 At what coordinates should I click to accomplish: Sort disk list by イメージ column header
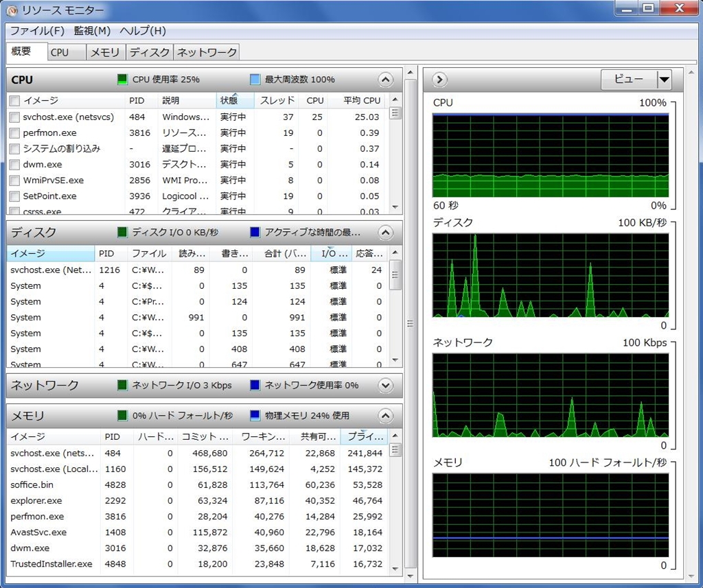coord(51,253)
